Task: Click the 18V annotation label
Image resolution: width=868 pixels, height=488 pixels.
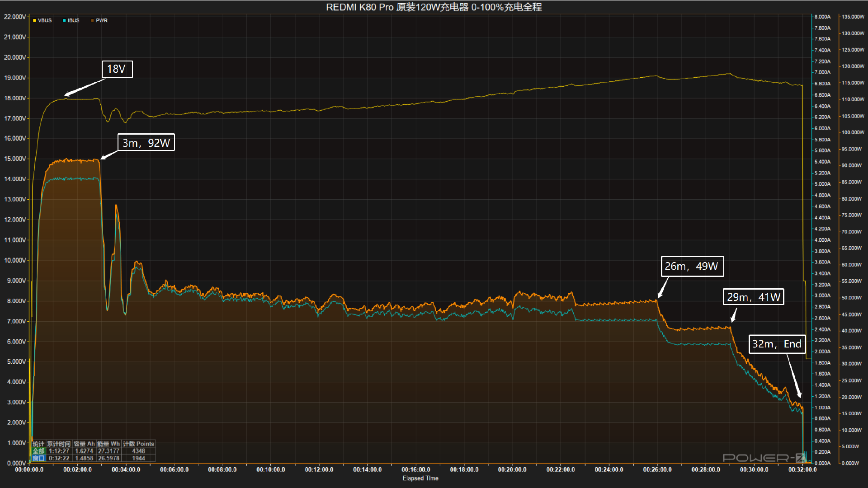Action: click(x=117, y=69)
